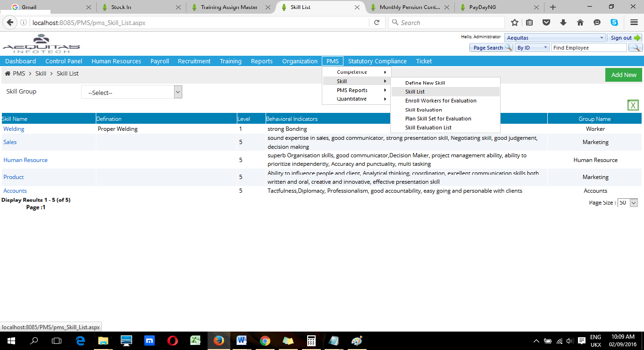This screenshot has height=350, width=644.
Task: Open the Welding skill link
Action: (14, 129)
